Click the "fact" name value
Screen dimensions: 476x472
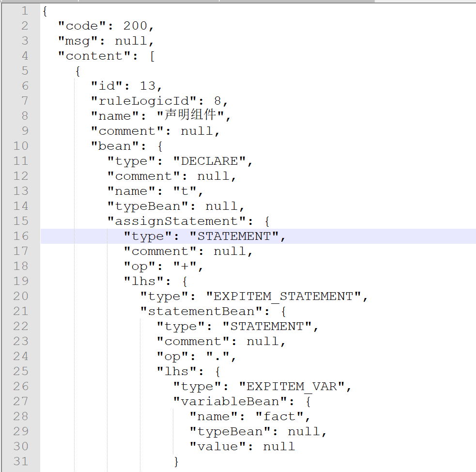click(x=279, y=416)
